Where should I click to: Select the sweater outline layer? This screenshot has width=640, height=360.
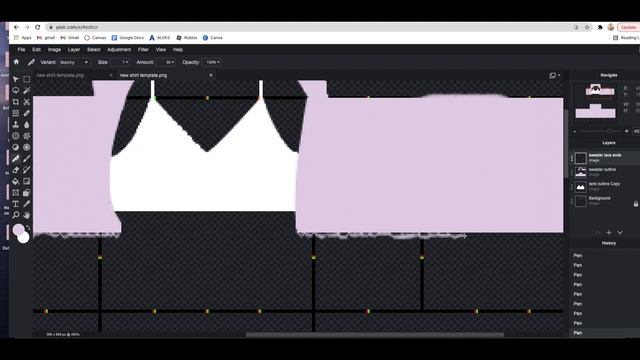[x=605, y=172]
